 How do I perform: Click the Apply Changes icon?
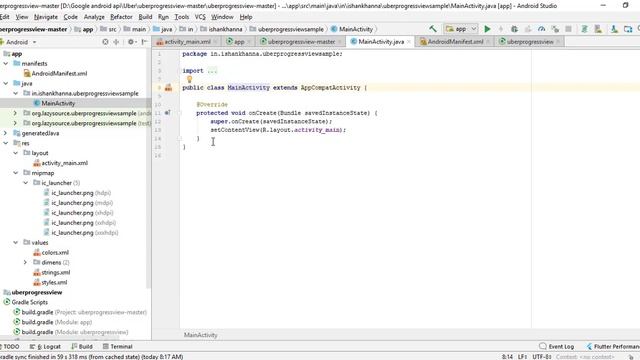(501, 29)
